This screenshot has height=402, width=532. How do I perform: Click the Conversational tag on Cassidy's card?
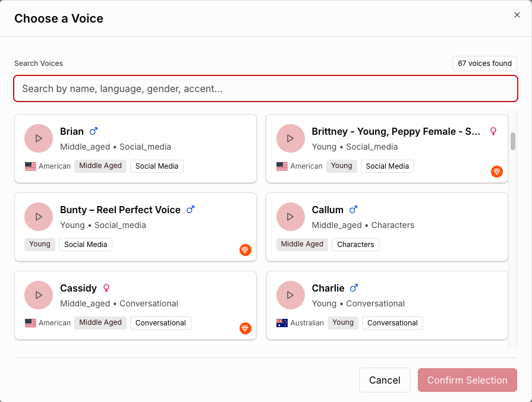[x=160, y=322]
